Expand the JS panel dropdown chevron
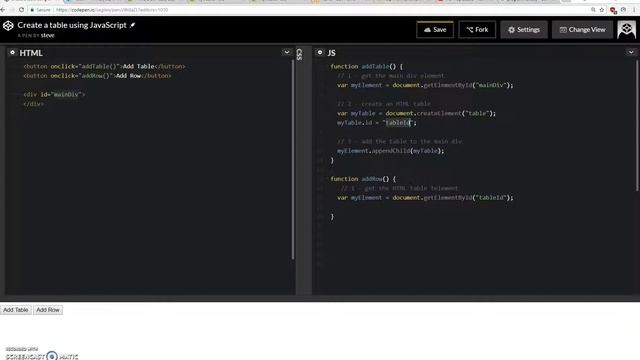The width and height of the screenshot is (640, 360). [631, 52]
